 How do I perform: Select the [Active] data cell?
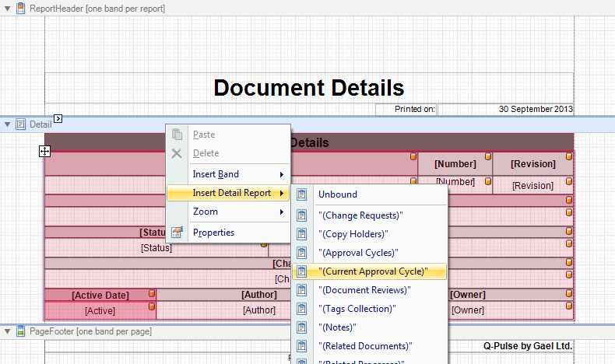pyautogui.click(x=100, y=310)
